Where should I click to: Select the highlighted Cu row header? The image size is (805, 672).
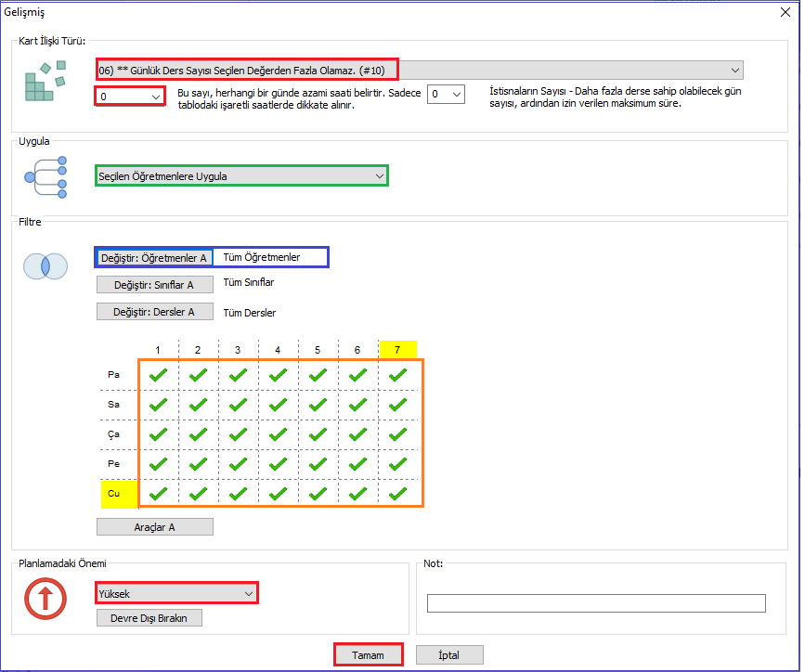tap(119, 494)
